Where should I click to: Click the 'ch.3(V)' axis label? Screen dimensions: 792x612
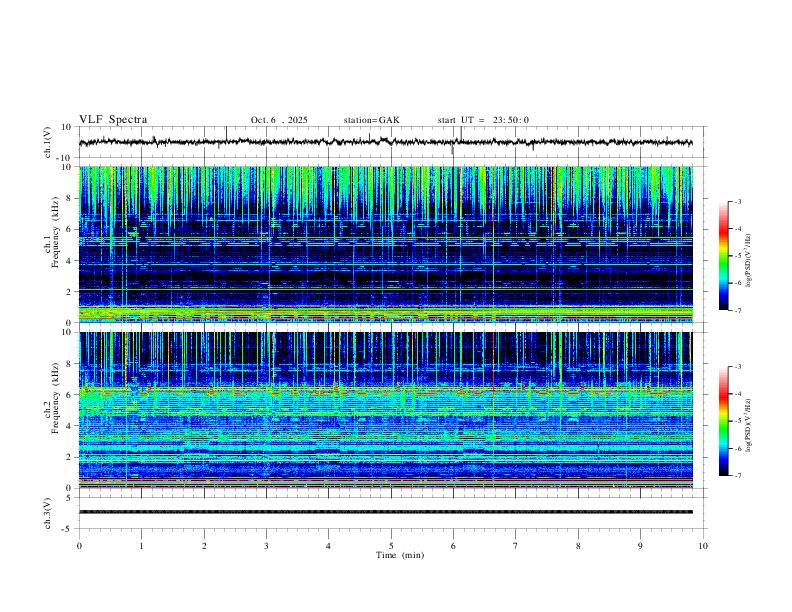(48, 513)
